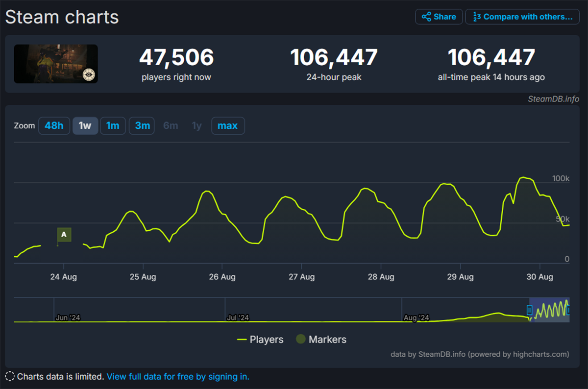The image size is (588, 389).
Task: Select the 3m zoom preset
Action: tap(141, 125)
